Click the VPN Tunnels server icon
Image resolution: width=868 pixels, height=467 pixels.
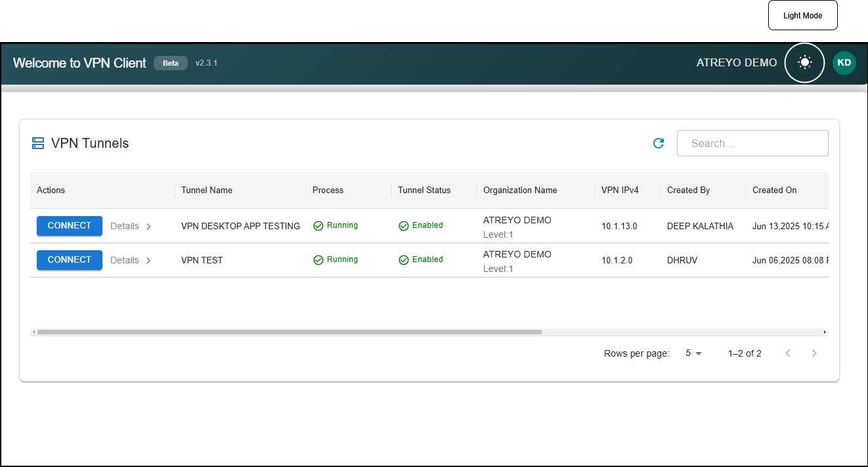pyautogui.click(x=38, y=143)
